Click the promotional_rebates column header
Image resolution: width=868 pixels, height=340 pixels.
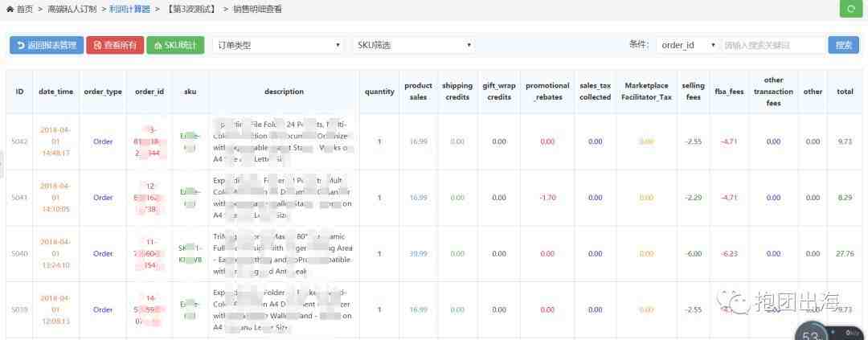click(547, 92)
